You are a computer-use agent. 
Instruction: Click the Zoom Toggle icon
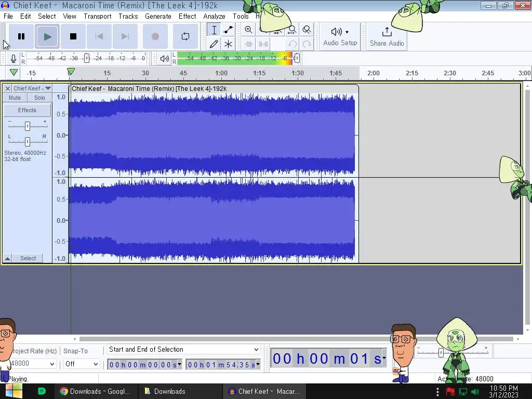[x=307, y=30]
